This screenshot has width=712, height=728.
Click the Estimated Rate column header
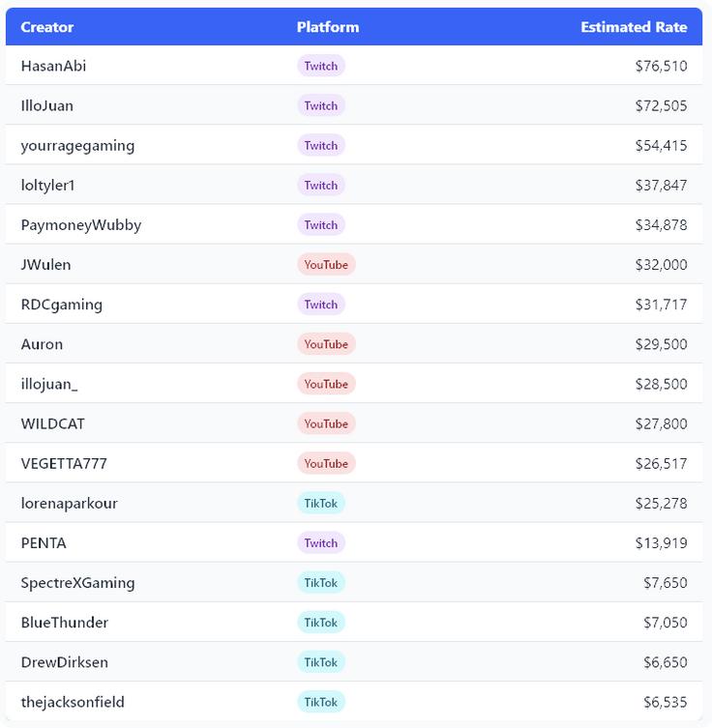click(634, 27)
